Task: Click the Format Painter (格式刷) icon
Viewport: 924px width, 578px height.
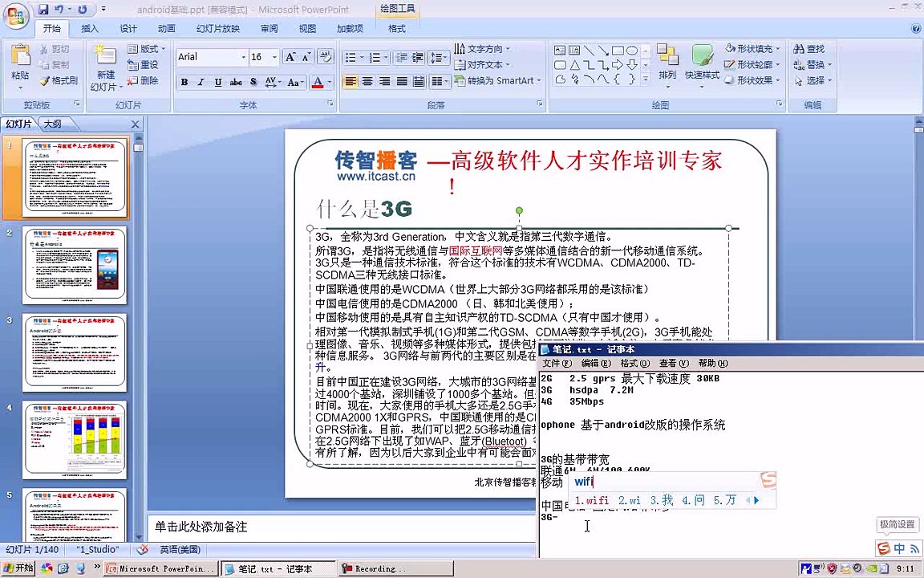Action: (x=44, y=80)
